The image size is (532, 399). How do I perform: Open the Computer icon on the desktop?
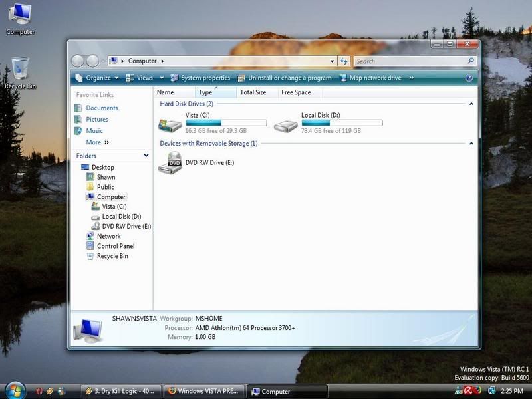[x=20, y=19]
